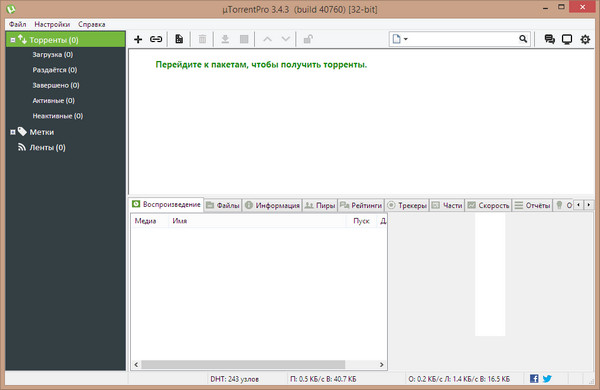Select Загрузка (0) category
Screen dimensions: 600x390
click(x=53, y=54)
